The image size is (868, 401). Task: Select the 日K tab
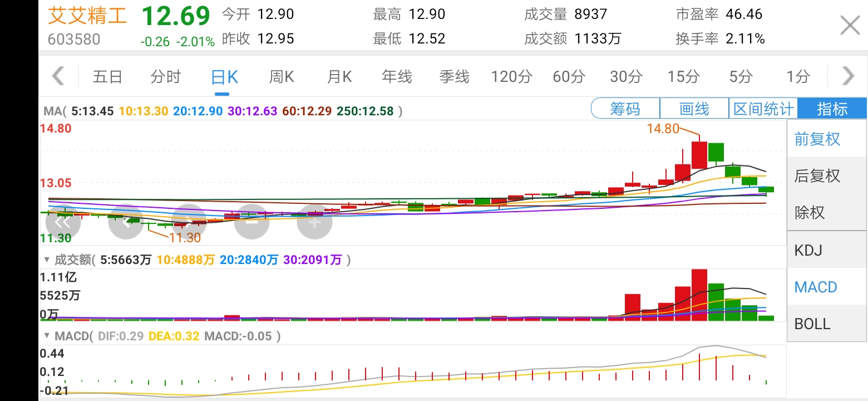coord(224,76)
